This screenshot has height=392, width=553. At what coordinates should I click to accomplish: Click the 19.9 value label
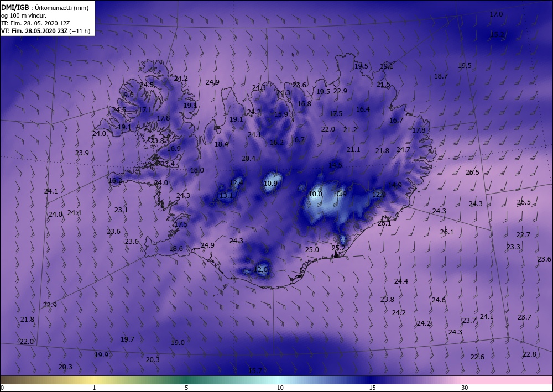tap(101, 354)
